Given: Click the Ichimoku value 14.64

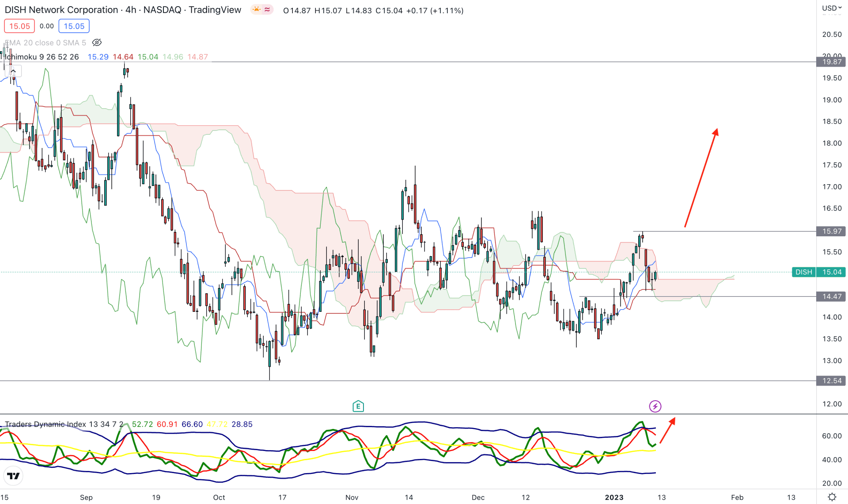Looking at the screenshot, I should [x=123, y=57].
